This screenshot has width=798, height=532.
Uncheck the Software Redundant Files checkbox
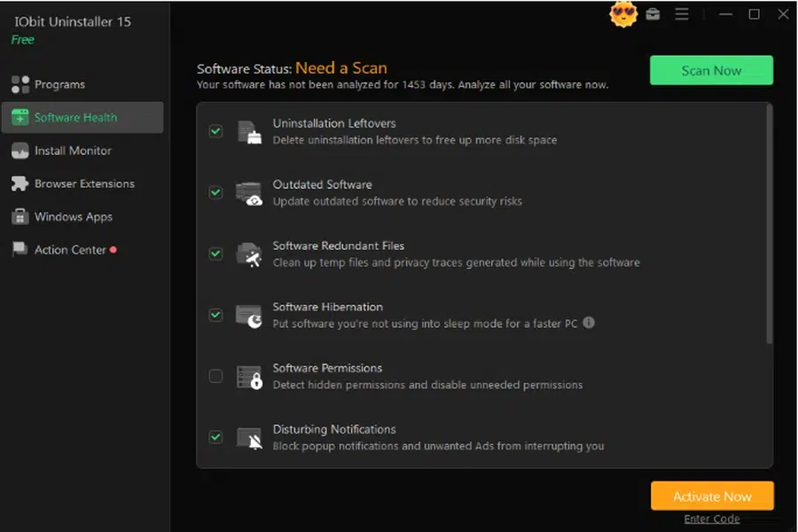[x=215, y=254]
